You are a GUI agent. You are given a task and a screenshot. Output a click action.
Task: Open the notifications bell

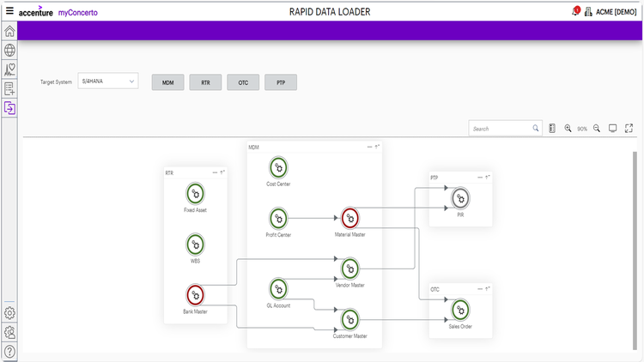575,11
